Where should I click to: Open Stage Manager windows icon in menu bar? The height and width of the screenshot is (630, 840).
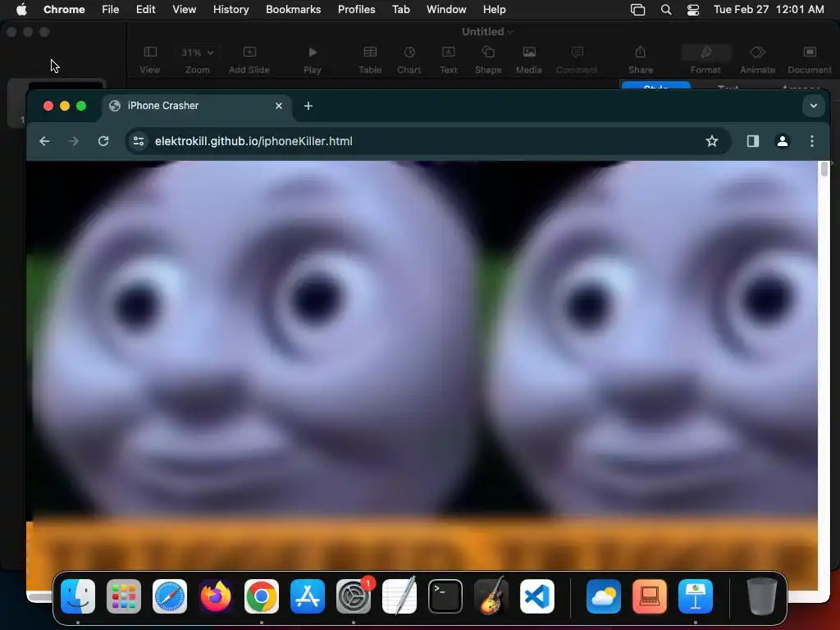click(637, 10)
